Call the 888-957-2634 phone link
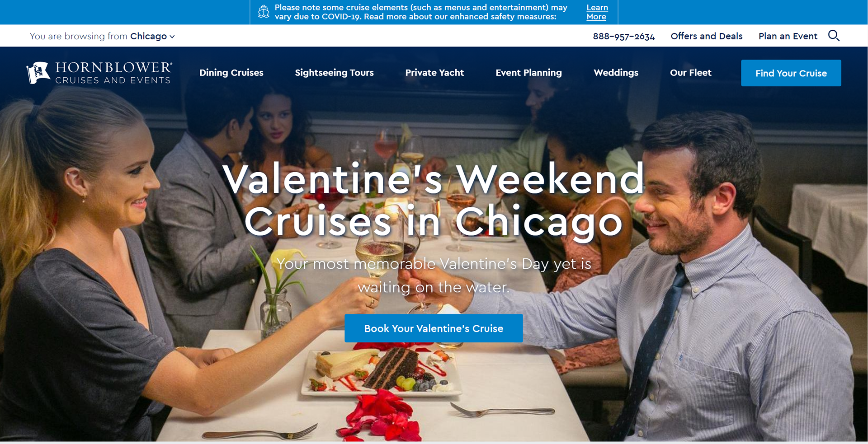Screen dimensions: 868x444 624,37
